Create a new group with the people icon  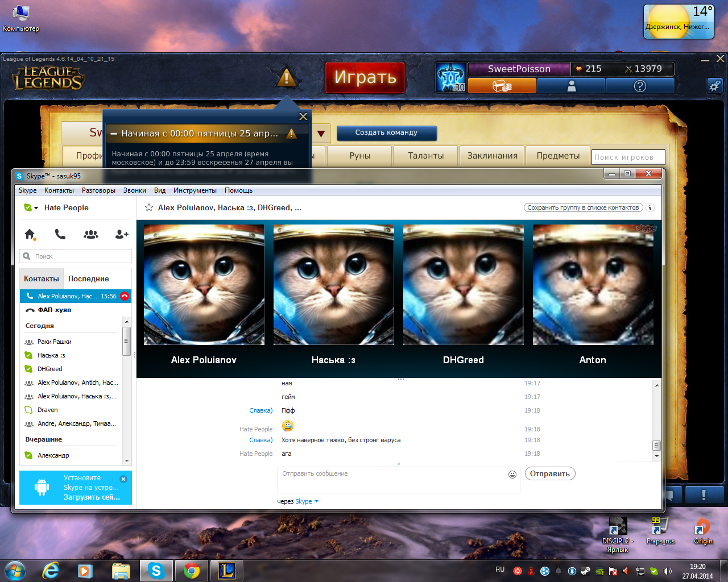(91, 234)
